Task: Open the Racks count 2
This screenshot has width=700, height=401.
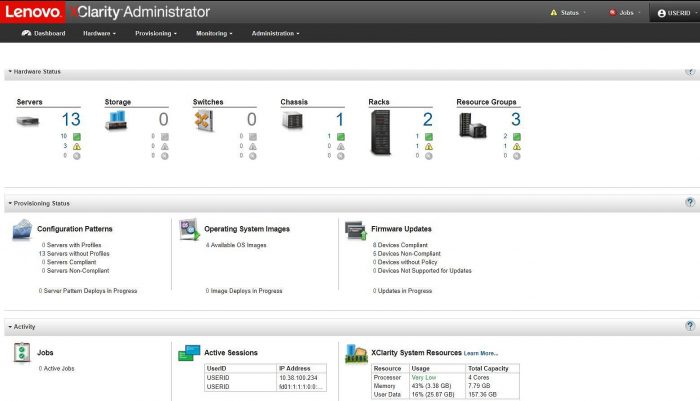Action: coord(428,119)
